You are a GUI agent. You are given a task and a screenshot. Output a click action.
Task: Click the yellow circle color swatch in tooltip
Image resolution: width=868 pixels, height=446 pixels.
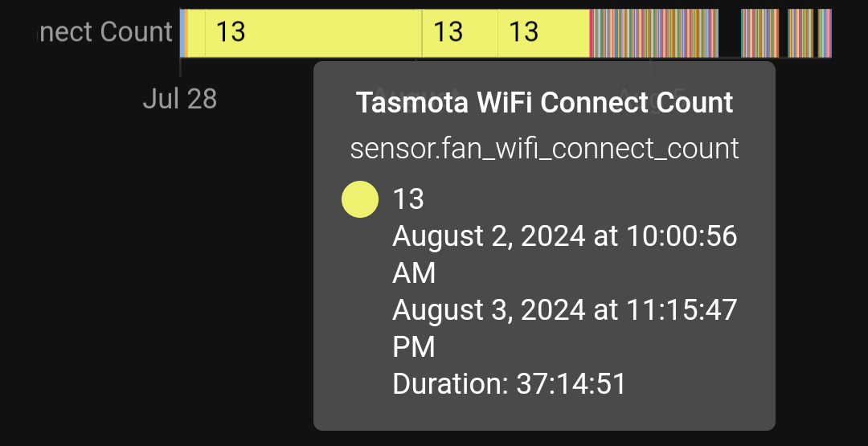[360, 199]
